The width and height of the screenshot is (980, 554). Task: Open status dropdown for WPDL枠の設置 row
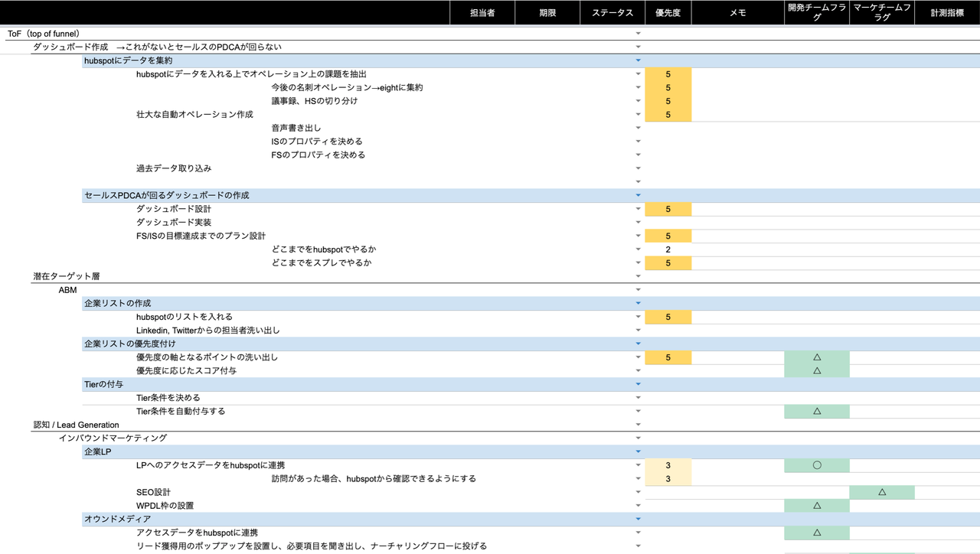(x=638, y=506)
